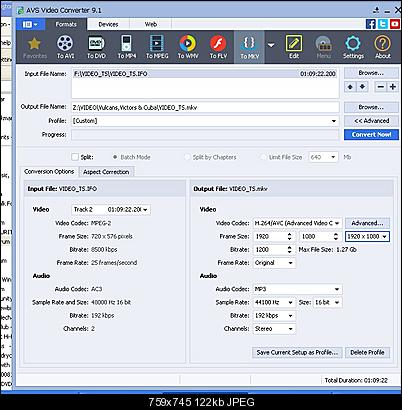Open the Frame Rate Original dropdown
This screenshot has width=402, height=410.
[274, 263]
